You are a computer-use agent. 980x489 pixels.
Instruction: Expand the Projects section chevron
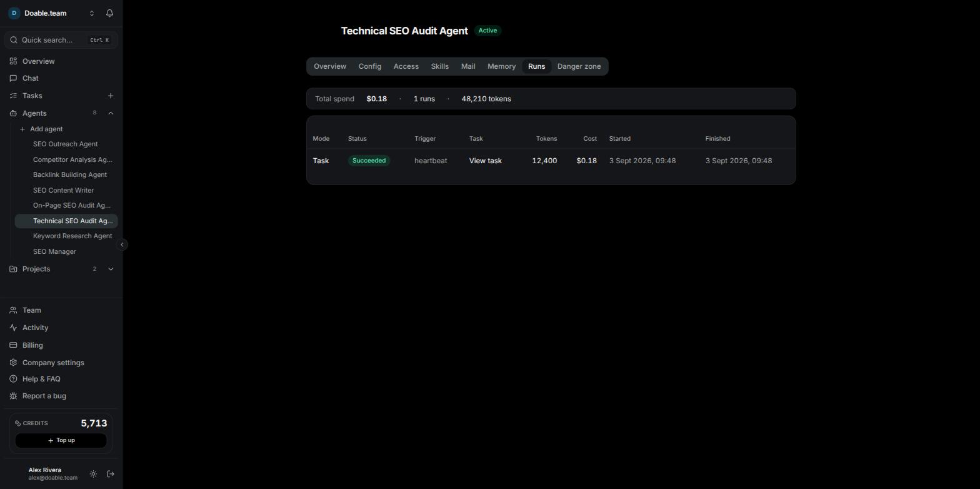[x=111, y=269]
